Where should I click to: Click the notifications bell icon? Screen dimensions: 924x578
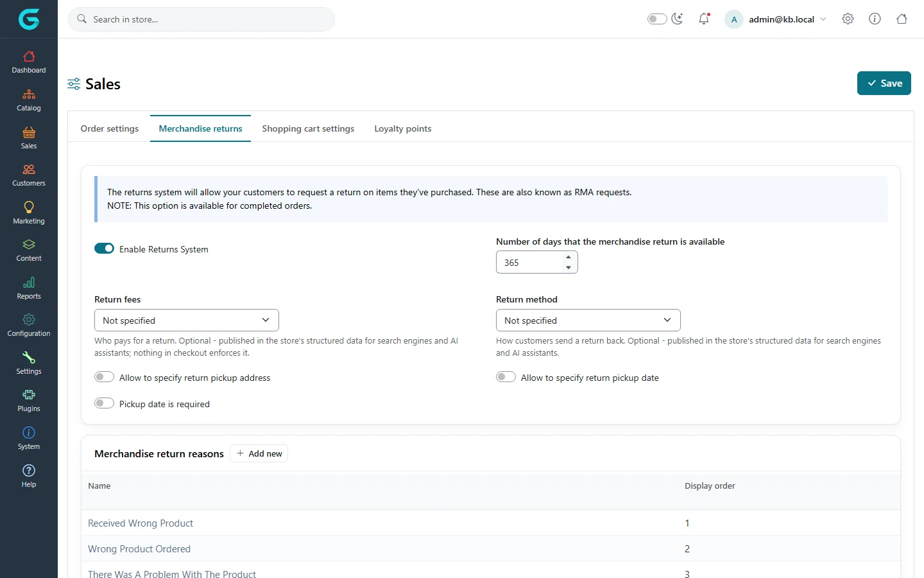704,19
